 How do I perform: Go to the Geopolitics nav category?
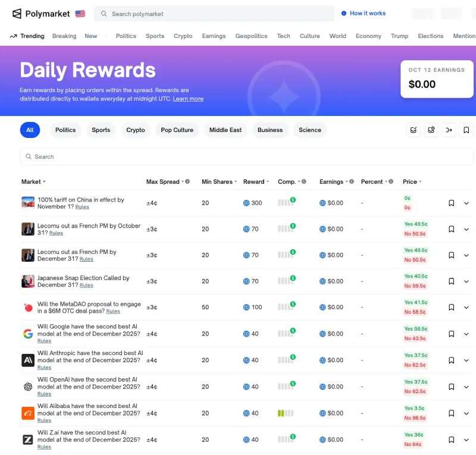(x=251, y=36)
